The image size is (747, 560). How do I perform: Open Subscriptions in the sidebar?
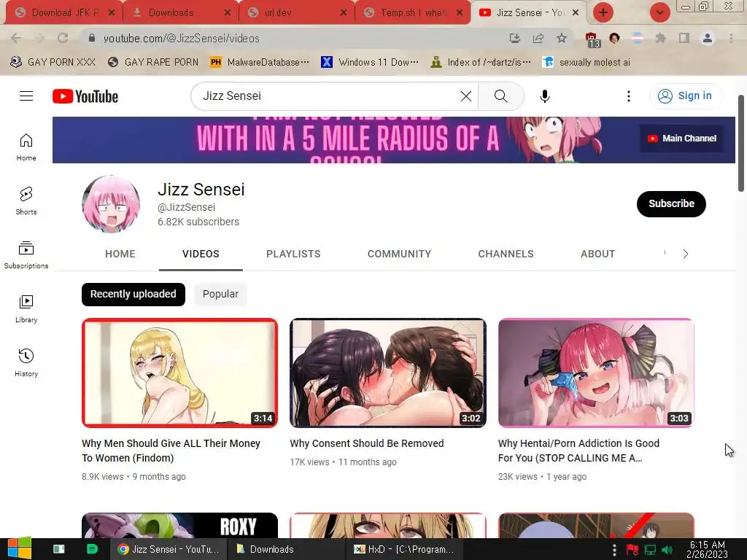click(26, 254)
